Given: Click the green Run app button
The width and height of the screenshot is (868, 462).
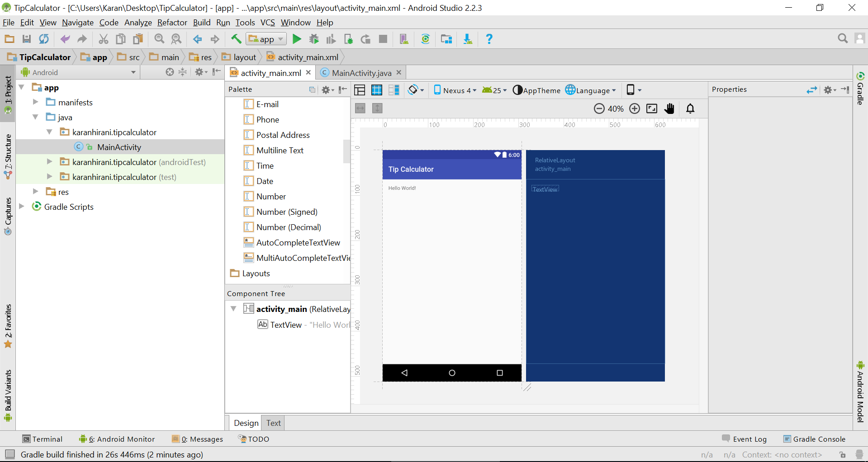Looking at the screenshot, I should coord(297,39).
